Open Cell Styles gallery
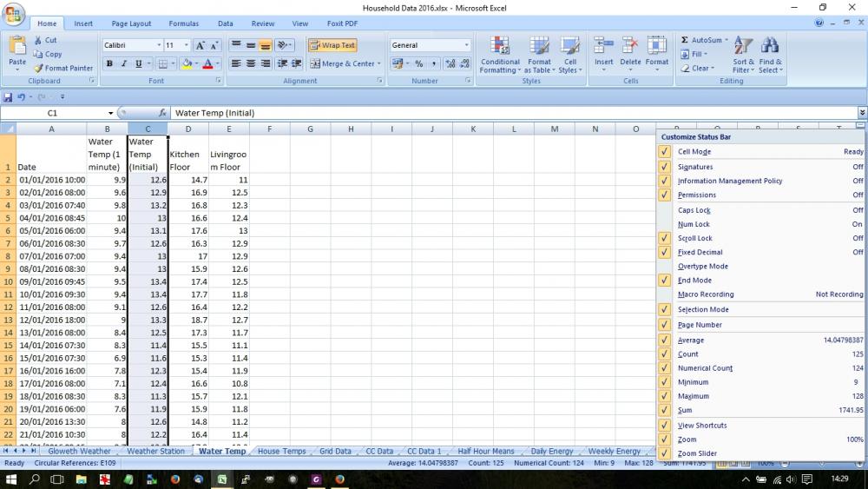The image size is (868, 489). 569,55
